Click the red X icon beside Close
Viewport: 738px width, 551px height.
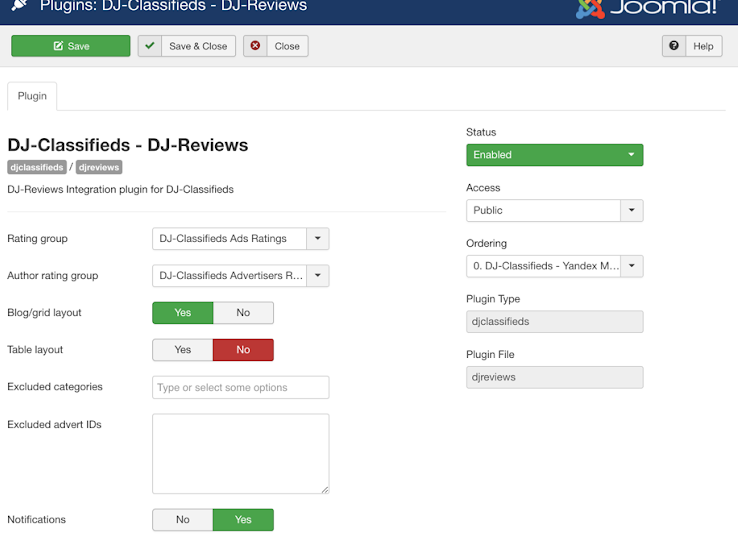click(x=255, y=46)
